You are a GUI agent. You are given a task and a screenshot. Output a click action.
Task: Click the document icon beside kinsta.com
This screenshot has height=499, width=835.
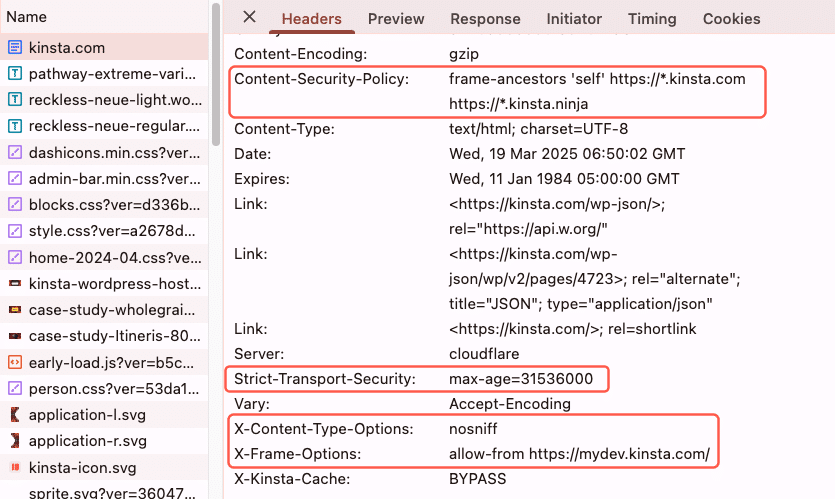click(x=15, y=47)
